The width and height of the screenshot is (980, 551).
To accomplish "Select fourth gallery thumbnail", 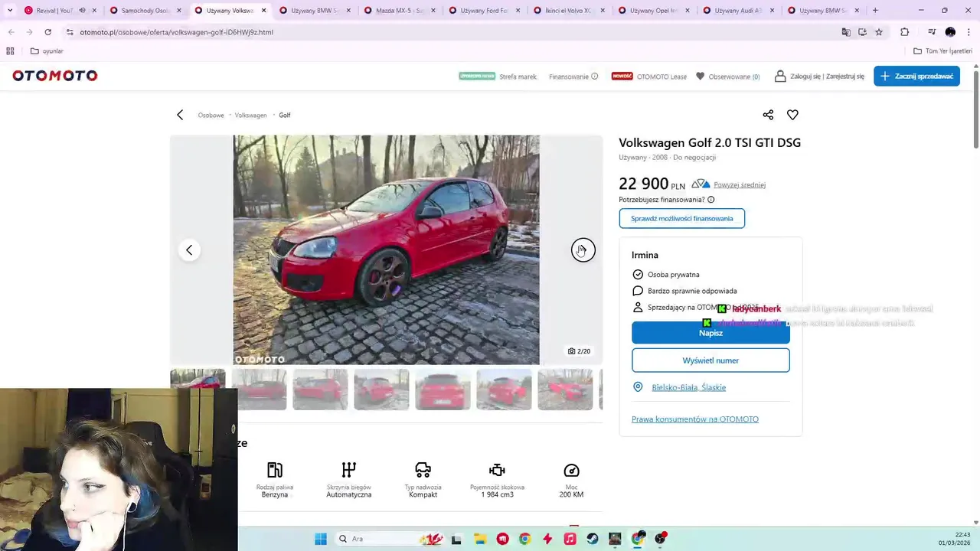I will 381,390.
